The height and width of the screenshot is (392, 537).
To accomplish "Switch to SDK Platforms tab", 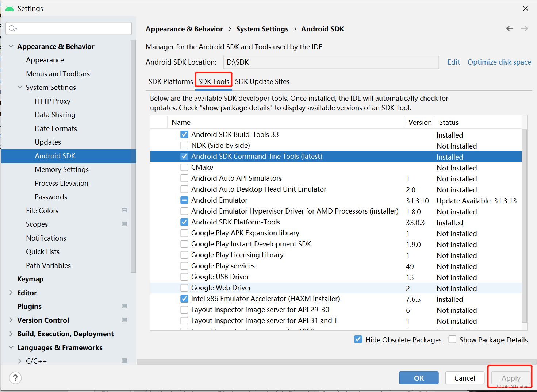I will click(170, 81).
